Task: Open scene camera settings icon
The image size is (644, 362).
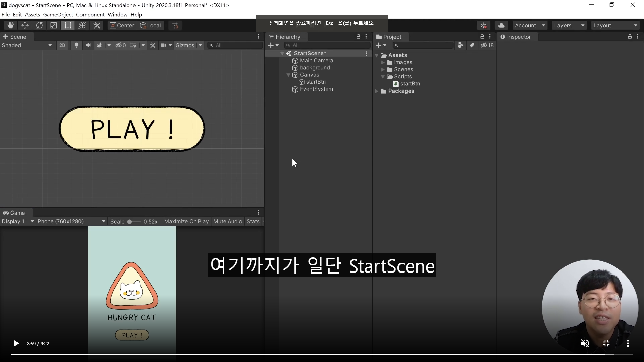Action: click(x=166, y=45)
